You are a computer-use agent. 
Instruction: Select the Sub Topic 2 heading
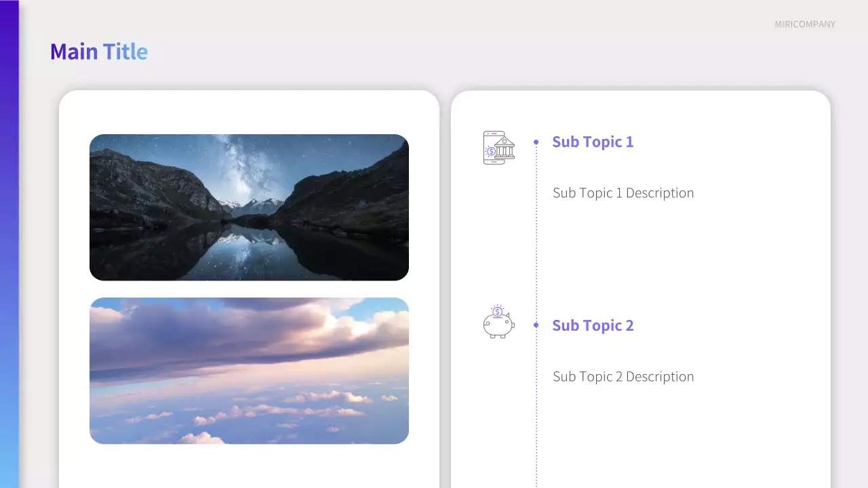(593, 325)
